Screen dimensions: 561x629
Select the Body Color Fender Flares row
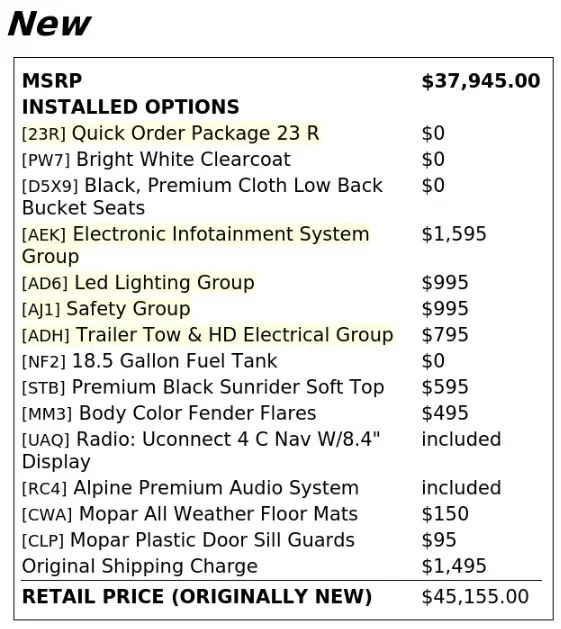coord(169,414)
